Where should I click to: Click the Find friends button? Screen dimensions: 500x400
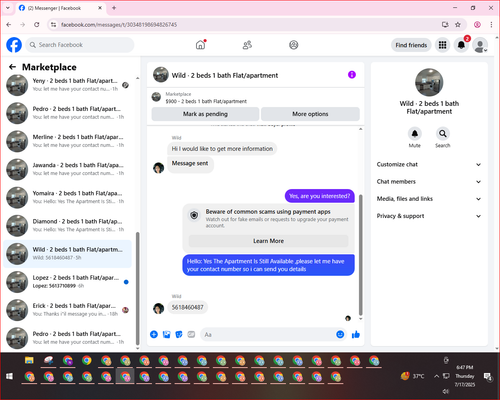coord(411,45)
